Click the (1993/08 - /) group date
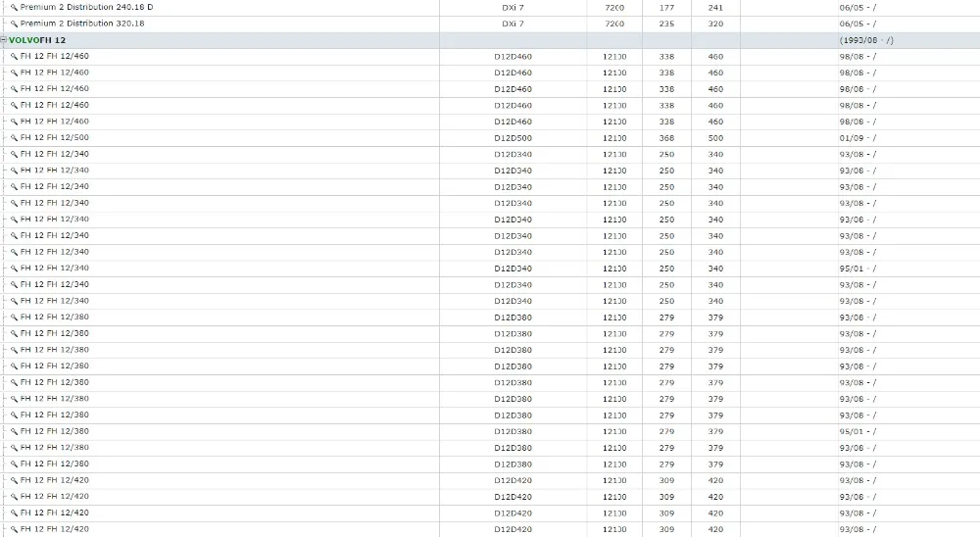This screenshot has width=980, height=537. [x=866, y=40]
